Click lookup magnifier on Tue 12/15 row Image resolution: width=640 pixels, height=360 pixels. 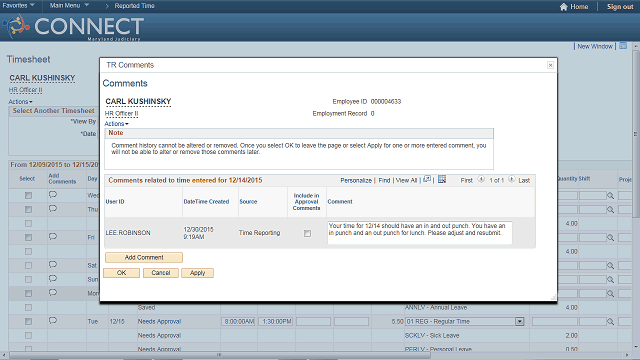pos(611,322)
